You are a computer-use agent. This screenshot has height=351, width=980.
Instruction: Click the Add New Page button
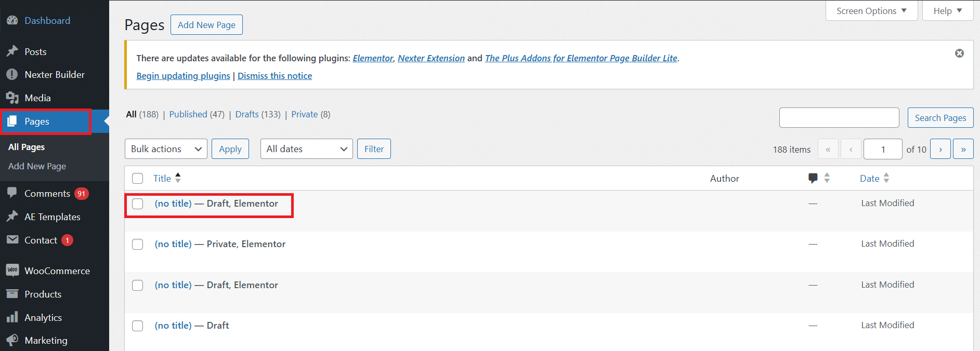pos(206,25)
